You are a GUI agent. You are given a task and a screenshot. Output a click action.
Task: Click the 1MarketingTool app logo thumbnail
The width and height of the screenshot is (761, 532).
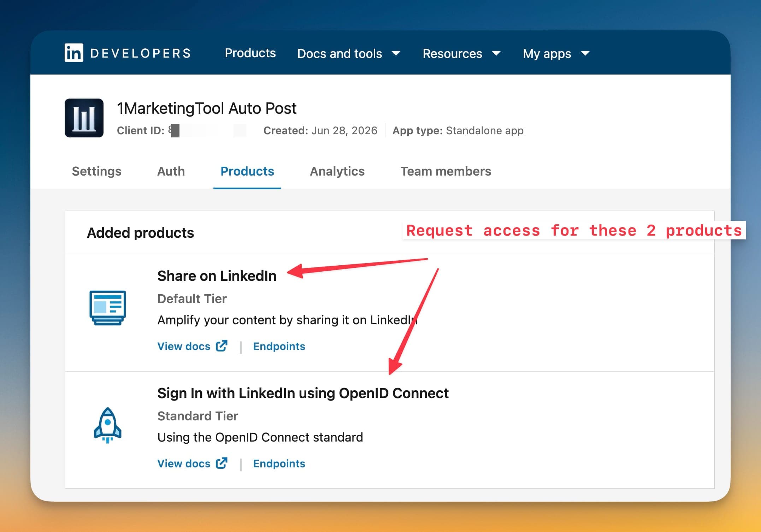coord(84,118)
